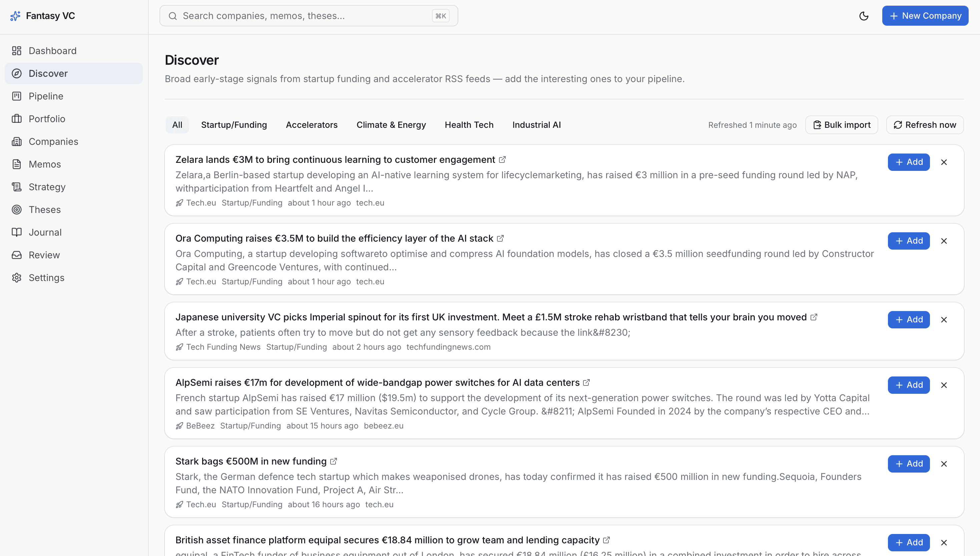980x556 pixels.
Task: Select the All filter tab
Action: (177, 125)
